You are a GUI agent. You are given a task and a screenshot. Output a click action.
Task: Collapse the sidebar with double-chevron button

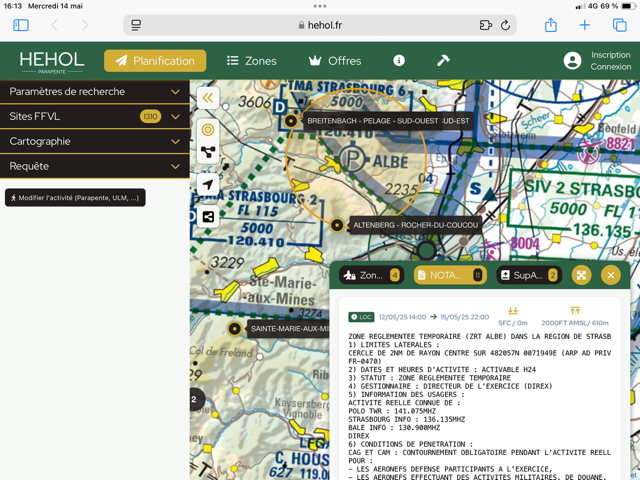208,98
